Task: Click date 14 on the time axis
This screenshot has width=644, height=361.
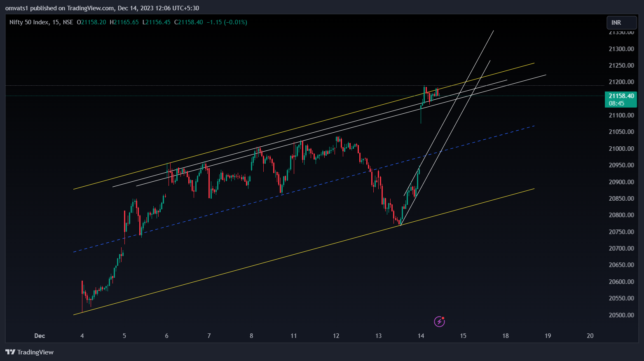Action: point(421,335)
